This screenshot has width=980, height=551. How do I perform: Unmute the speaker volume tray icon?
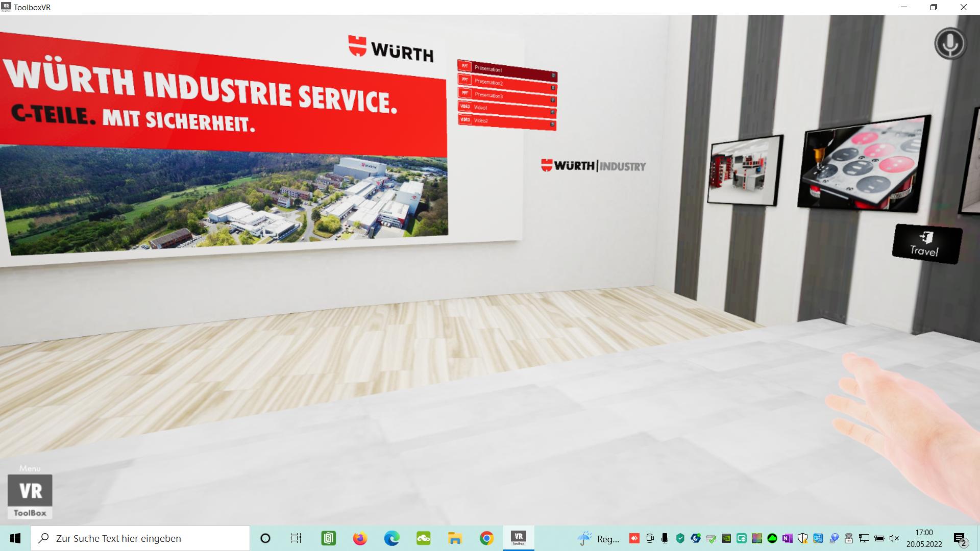[894, 538]
